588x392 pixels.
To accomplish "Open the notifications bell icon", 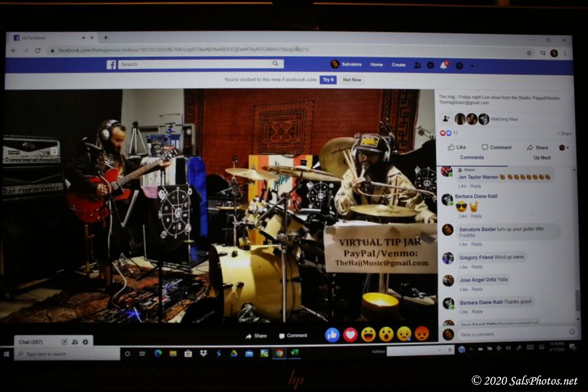I will [x=444, y=65].
